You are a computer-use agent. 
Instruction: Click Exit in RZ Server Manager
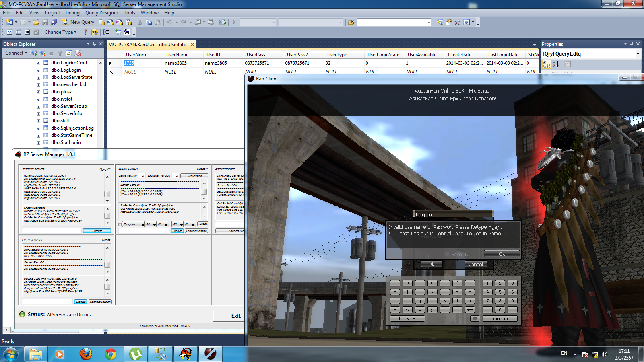click(x=236, y=316)
